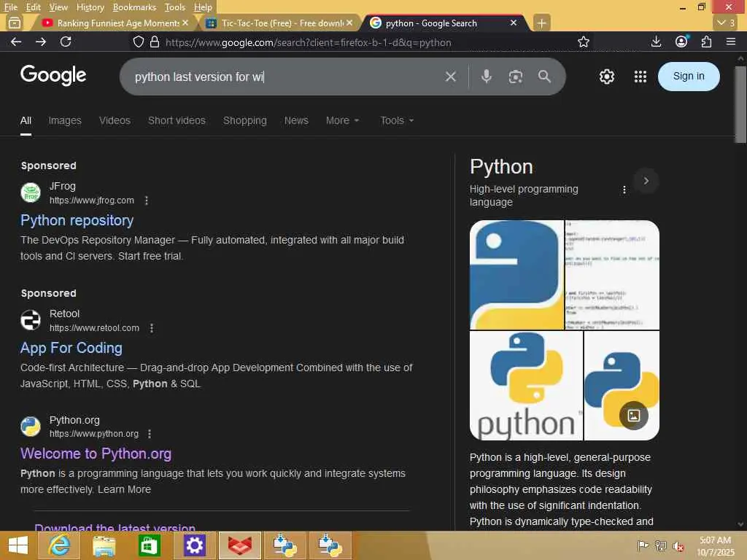Open options dots for Retool ad
The width and height of the screenshot is (747, 560).
(x=152, y=328)
